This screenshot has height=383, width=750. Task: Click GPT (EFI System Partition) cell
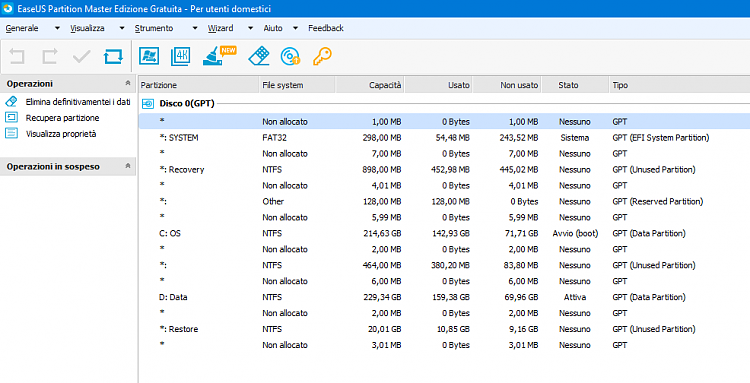click(x=661, y=138)
